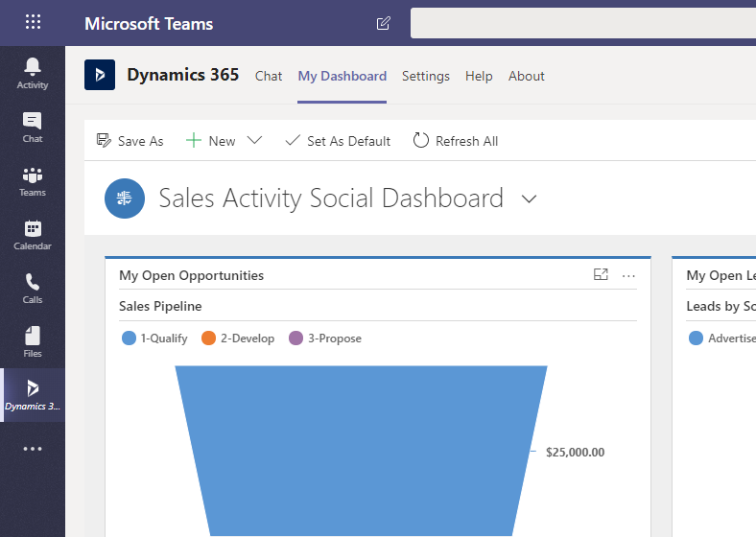Screen dimensions: 756x537
Task: Select the My Dashboard tab
Action: pyautogui.click(x=342, y=76)
